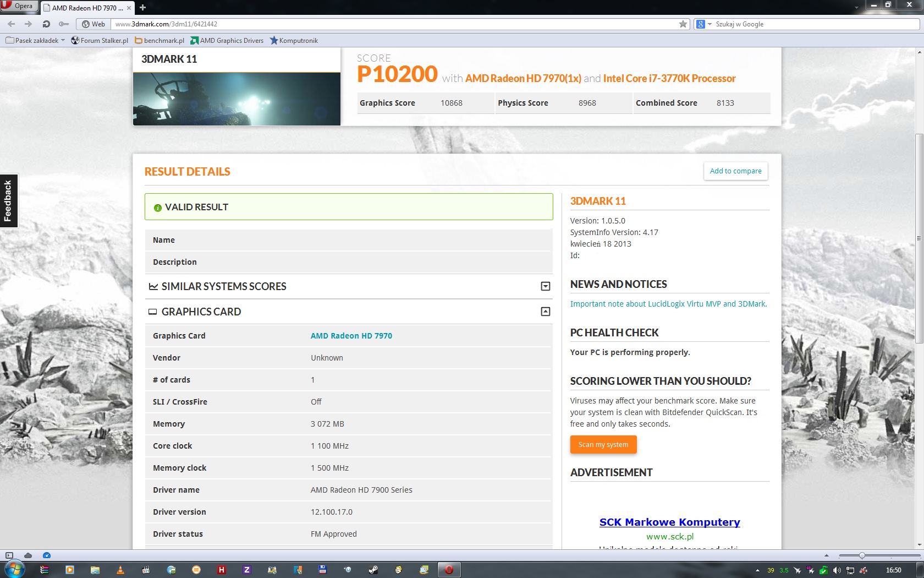Open the LucidLogix Virtu MVP note link
The height and width of the screenshot is (578, 924).
pos(668,304)
